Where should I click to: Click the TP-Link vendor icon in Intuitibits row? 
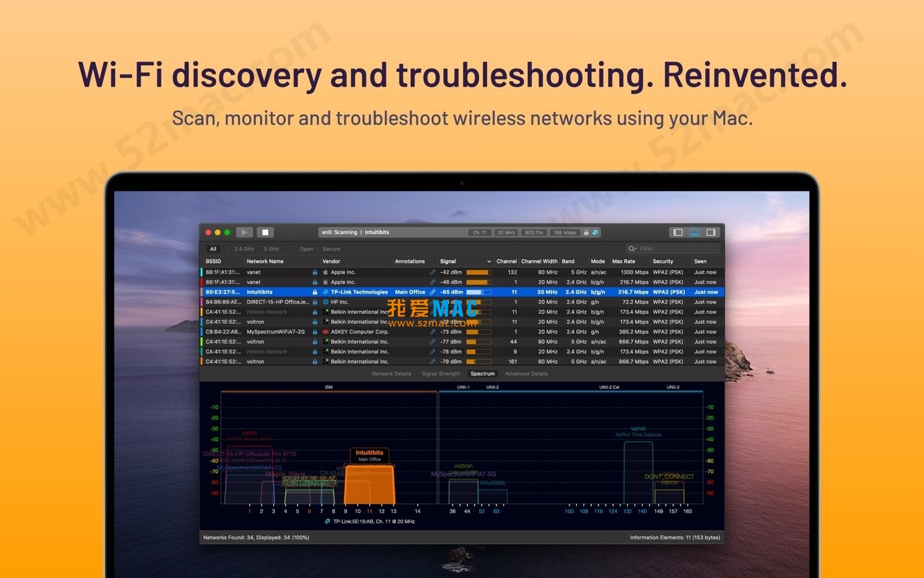[326, 292]
